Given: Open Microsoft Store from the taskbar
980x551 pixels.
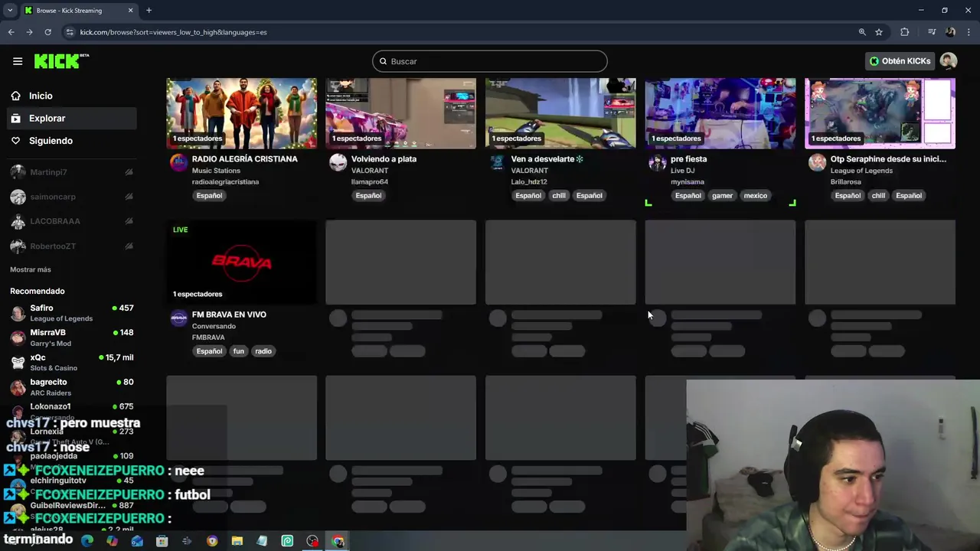Looking at the screenshot, I should 162,541.
